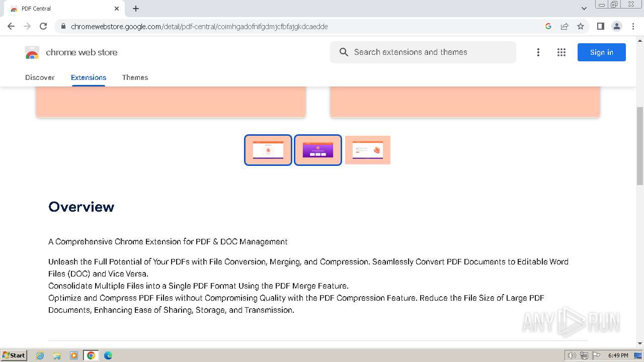
Task: Click the address bar URL
Action: 199,26
